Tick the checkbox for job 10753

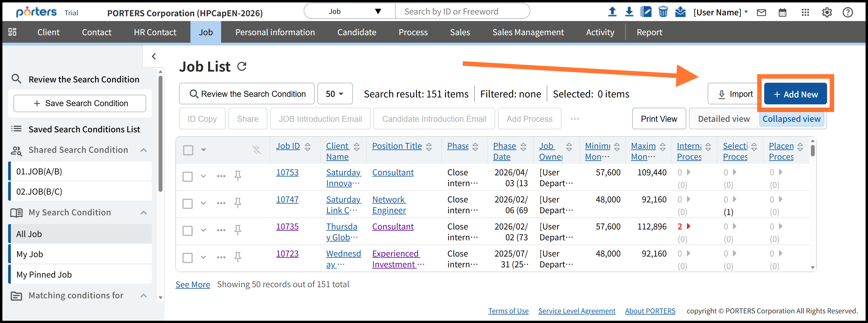coord(188,177)
